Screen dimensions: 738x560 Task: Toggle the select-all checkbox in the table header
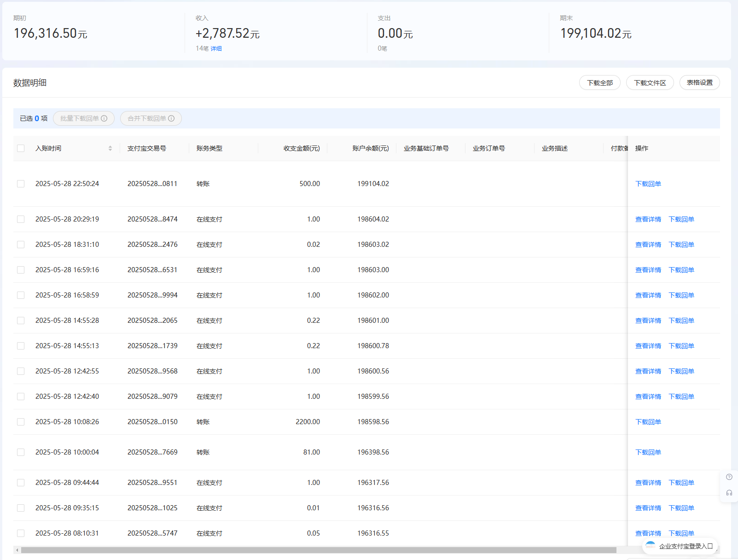coord(21,148)
